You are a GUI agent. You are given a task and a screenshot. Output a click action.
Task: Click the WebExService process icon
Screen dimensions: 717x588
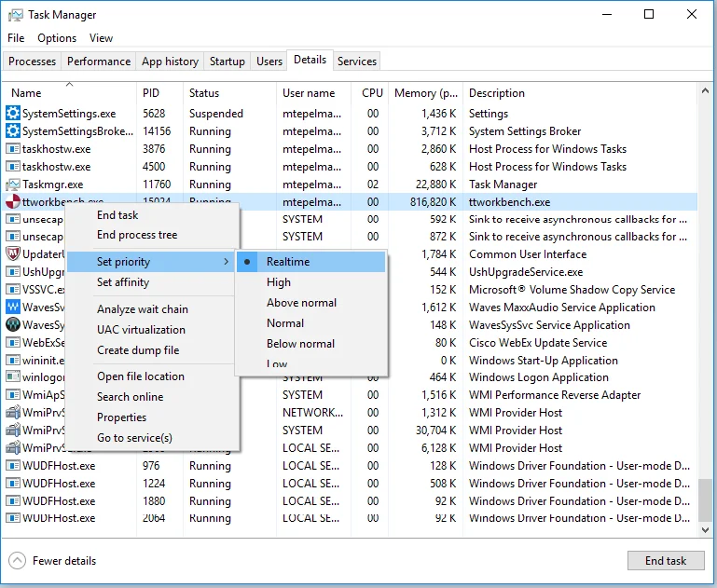tap(13, 342)
